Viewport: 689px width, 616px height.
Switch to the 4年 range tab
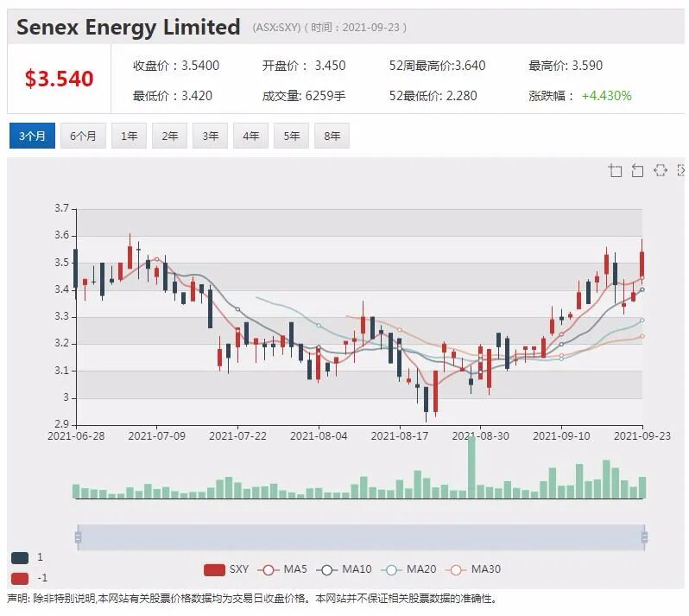click(251, 136)
